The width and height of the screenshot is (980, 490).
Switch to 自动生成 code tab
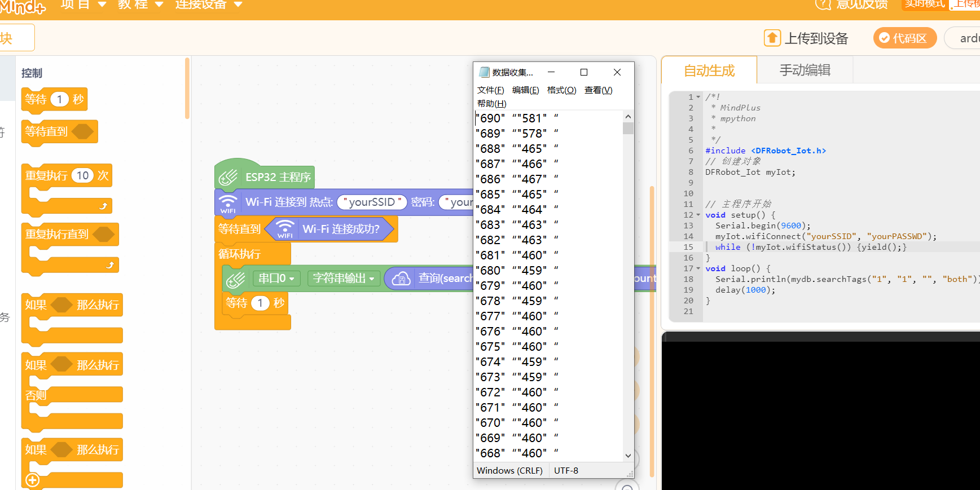click(x=709, y=70)
